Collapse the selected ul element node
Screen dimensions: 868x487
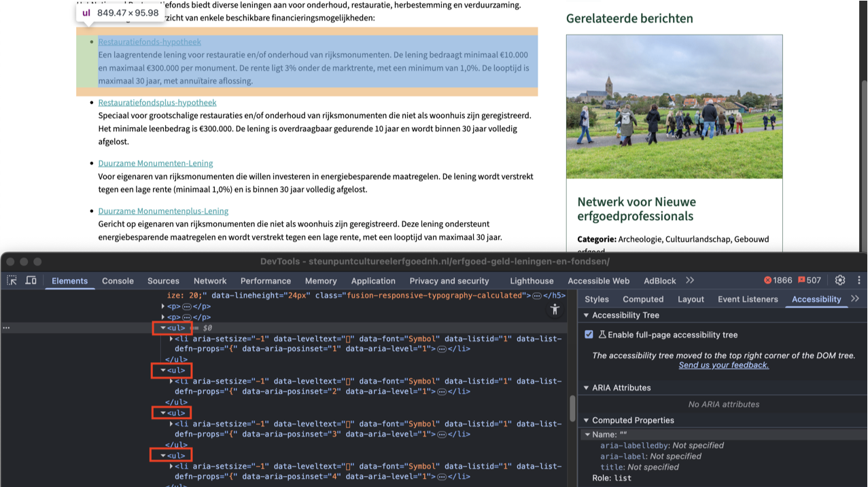(163, 328)
